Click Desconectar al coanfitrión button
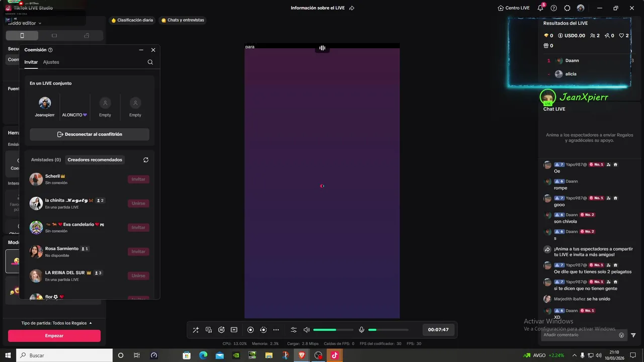 point(90,134)
